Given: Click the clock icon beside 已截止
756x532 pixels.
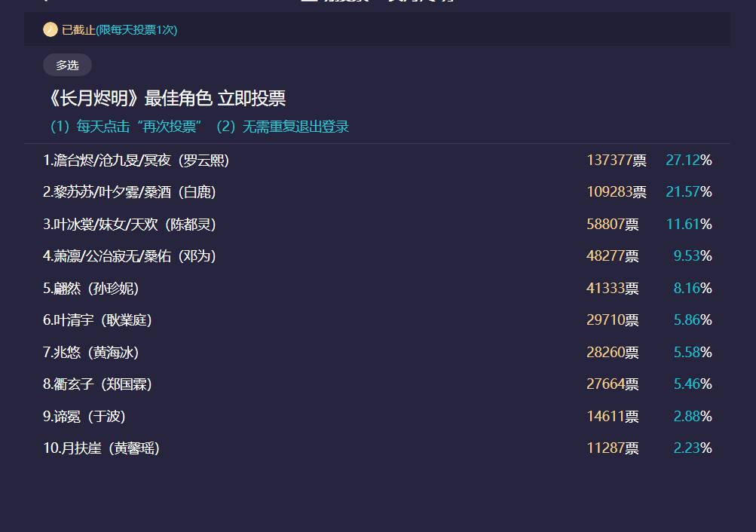Looking at the screenshot, I should coord(51,29).
